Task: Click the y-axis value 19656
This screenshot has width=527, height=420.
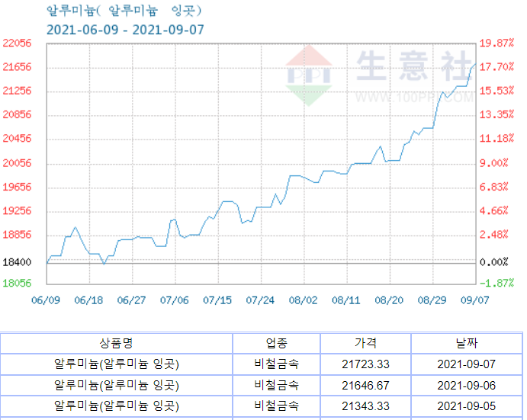Action: tap(17, 188)
